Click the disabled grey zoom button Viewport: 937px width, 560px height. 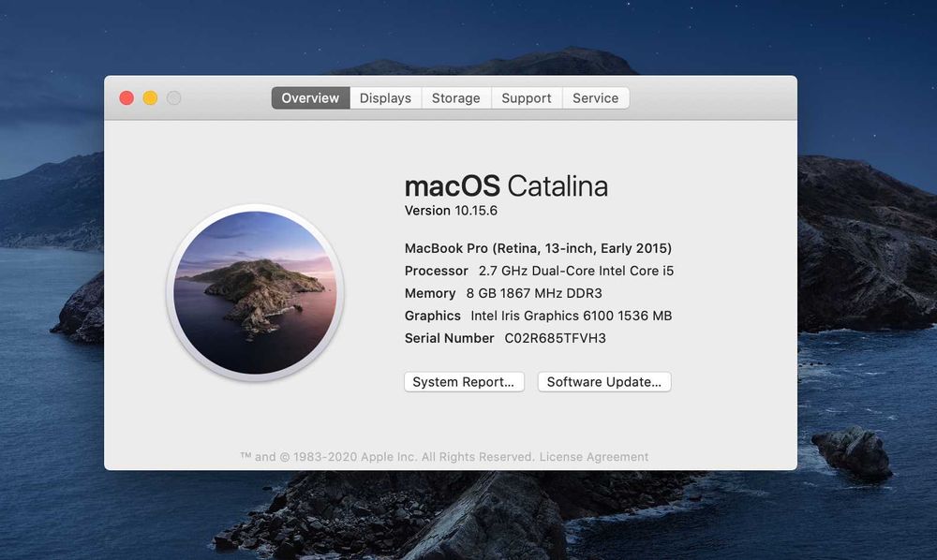[x=174, y=98]
